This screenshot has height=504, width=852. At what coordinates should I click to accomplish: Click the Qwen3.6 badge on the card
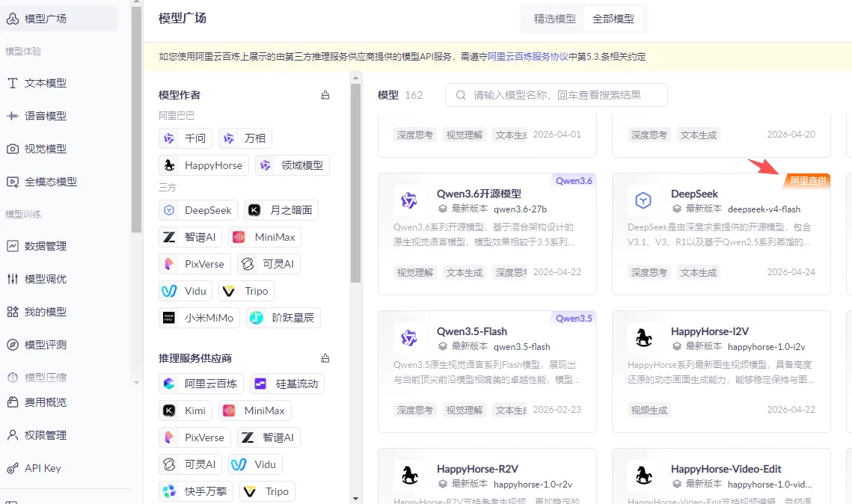(x=574, y=181)
